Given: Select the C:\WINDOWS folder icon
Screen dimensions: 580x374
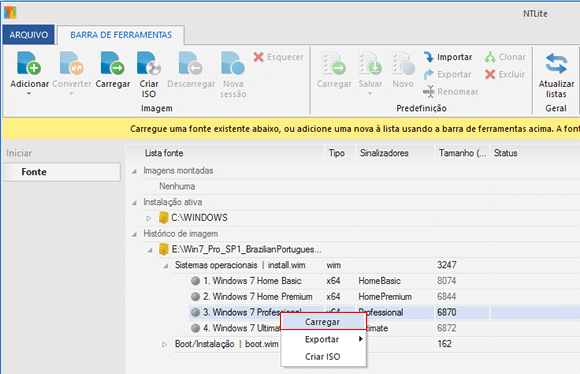Looking at the screenshot, I should coord(163,218).
